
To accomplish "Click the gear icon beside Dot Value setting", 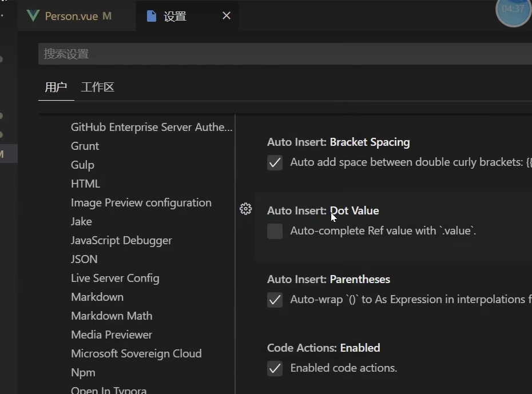I will pos(245,209).
